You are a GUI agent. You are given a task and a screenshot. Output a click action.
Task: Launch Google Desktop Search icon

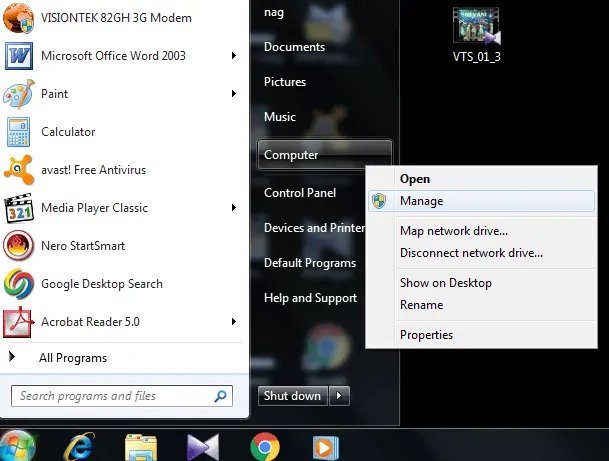coord(18,284)
